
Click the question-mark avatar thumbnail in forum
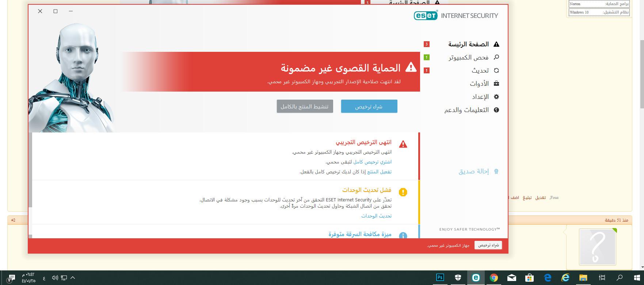[598, 247]
